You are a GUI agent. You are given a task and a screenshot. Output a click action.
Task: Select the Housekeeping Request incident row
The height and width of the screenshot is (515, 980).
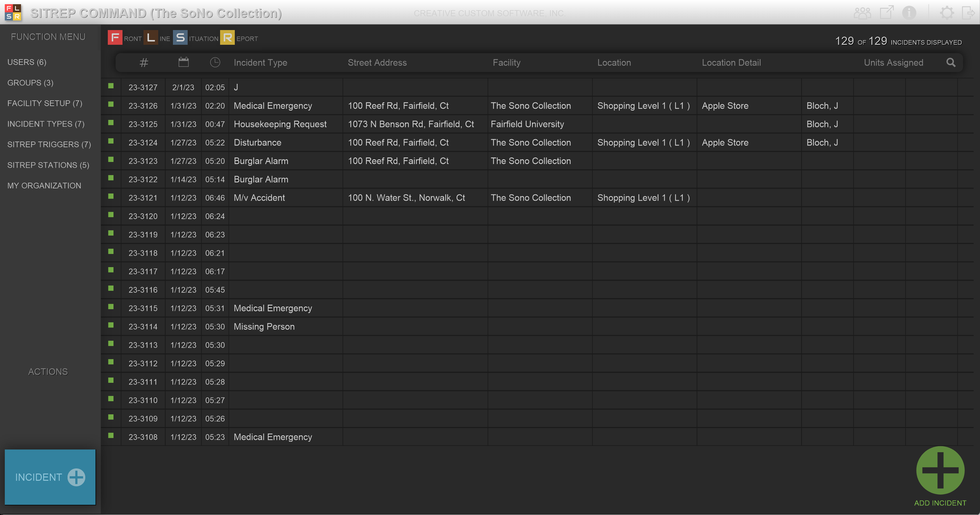point(280,124)
